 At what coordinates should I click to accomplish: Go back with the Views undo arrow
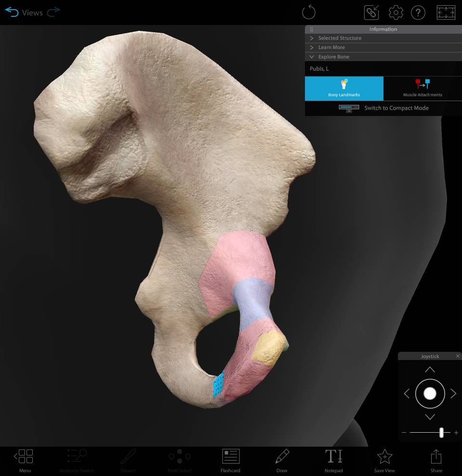point(12,13)
